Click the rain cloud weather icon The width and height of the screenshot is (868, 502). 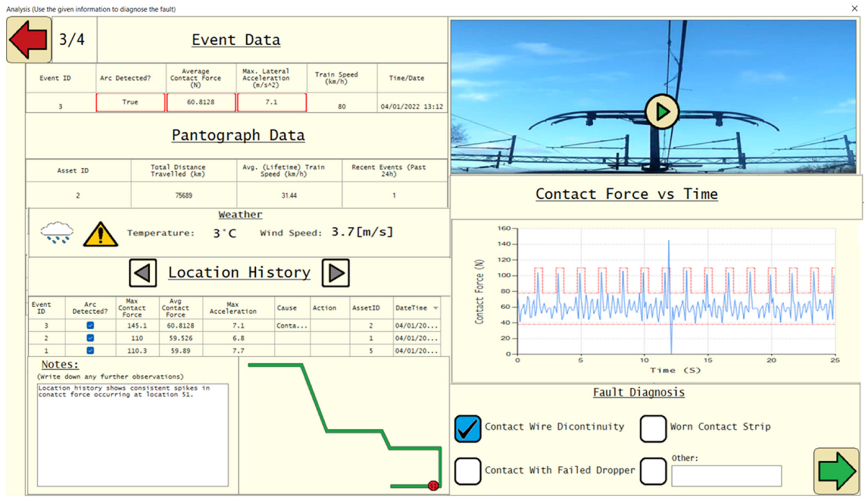point(57,232)
